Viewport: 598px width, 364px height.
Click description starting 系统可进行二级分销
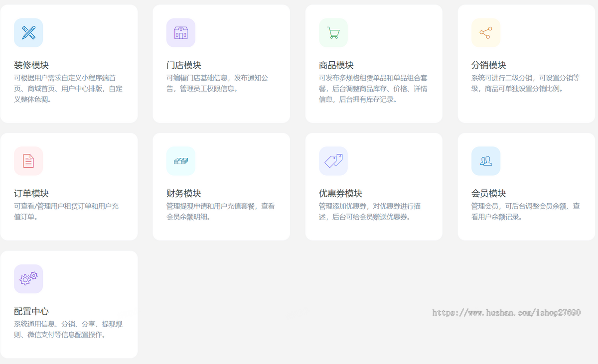click(x=526, y=83)
